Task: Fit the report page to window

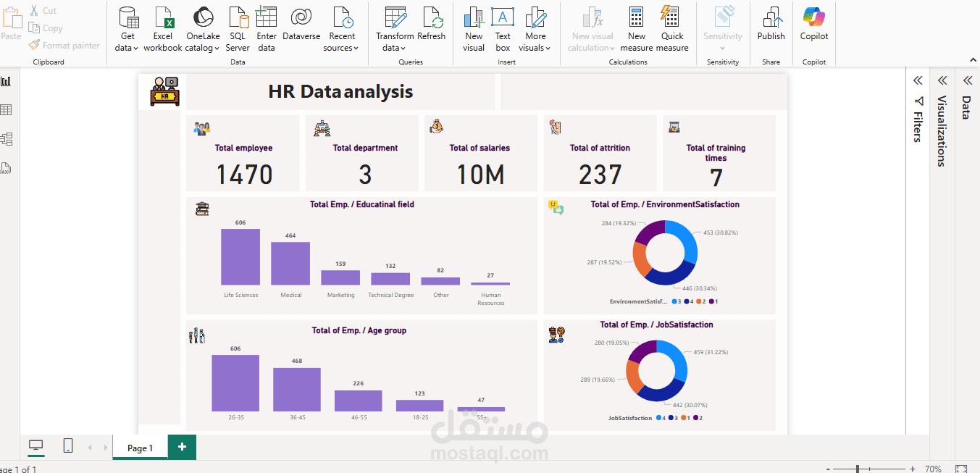Action: pyautogui.click(x=961, y=469)
